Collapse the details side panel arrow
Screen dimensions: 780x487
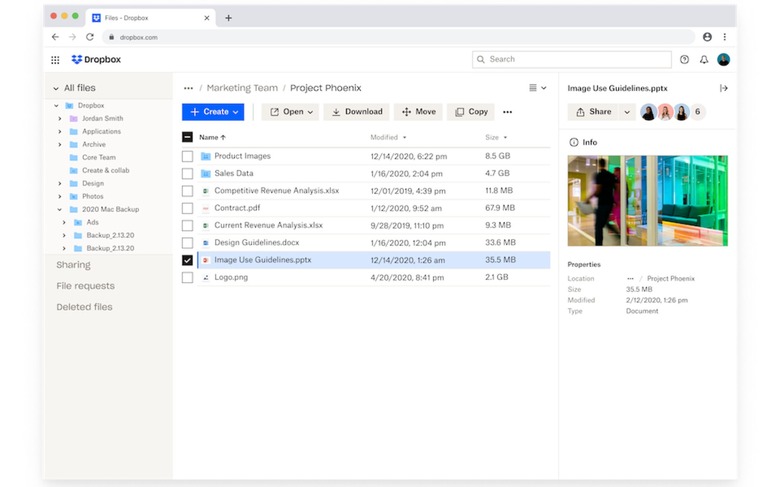click(724, 88)
